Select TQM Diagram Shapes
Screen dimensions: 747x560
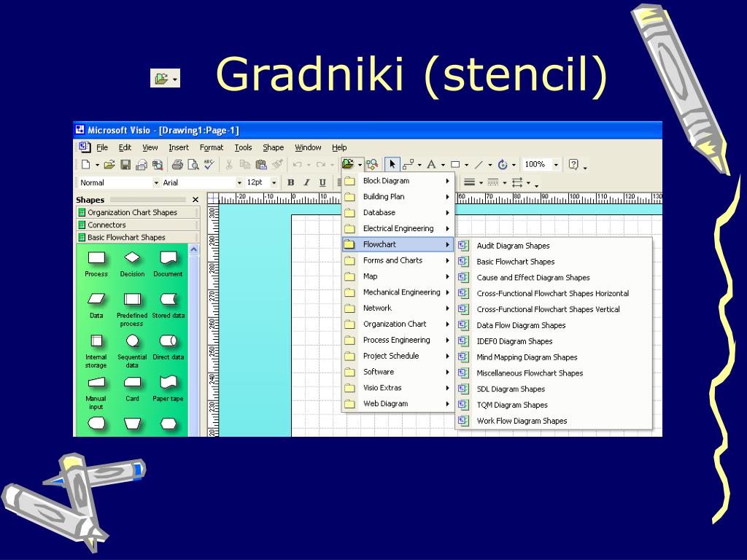pyautogui.click(x=554, y=405)
